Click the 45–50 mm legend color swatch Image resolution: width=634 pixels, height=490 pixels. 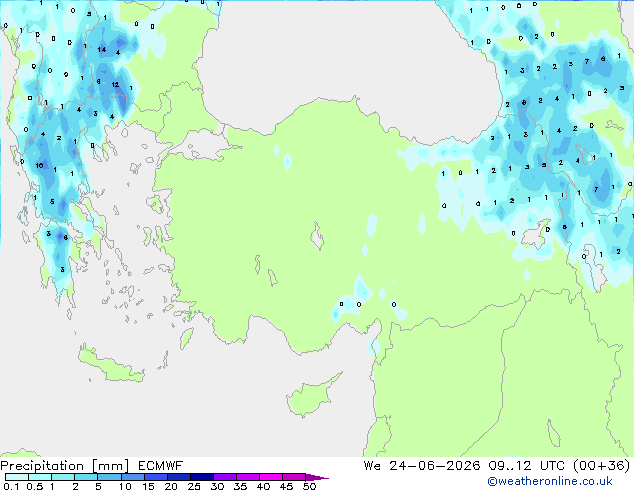[x=294, y=477]
